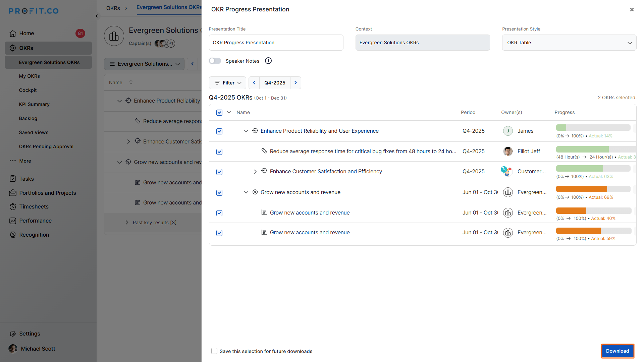This screenshot has width=644, height=362.
Task: Open Timesheets from the sidebar
Action: 34,206
